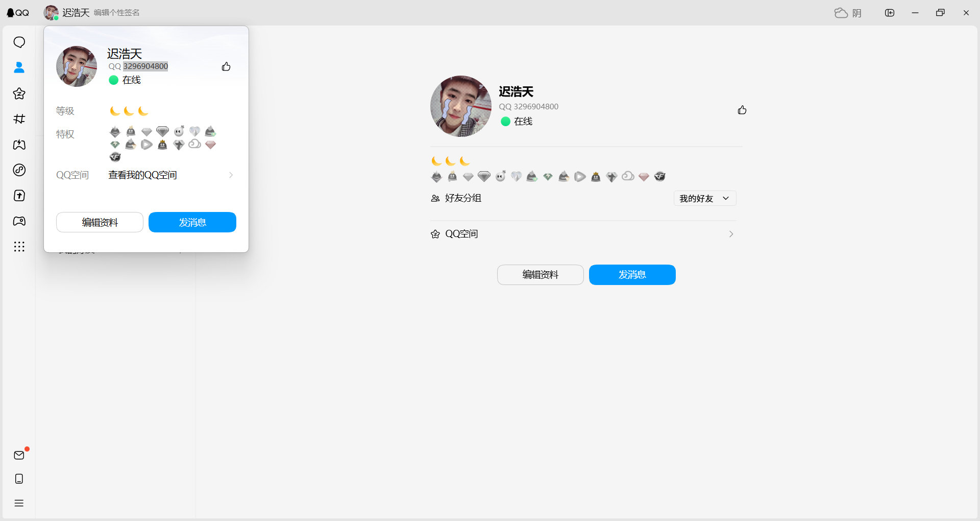The height and width of the screenshot is (521, 980).
Task: Click 编辑资料 in the popup card
Action: (100, 222)
